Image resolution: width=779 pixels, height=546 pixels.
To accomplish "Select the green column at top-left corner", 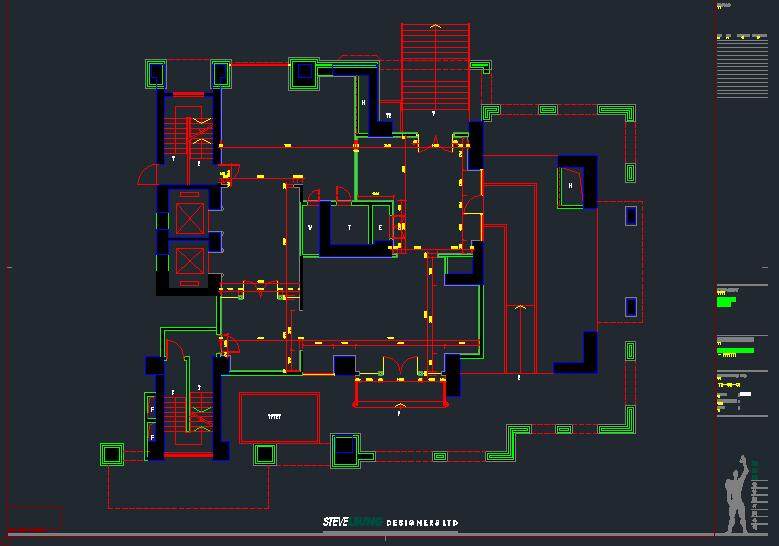I will click(x=155, y=73).
